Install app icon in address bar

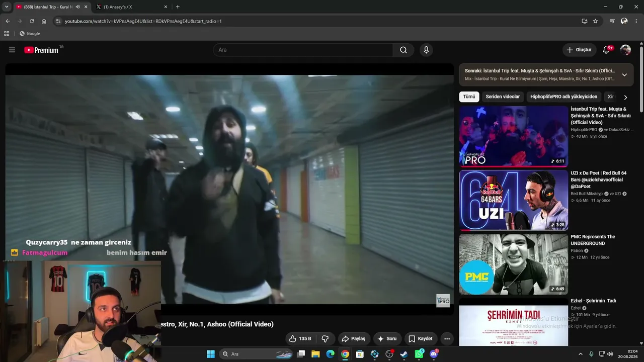click(585, 21)
